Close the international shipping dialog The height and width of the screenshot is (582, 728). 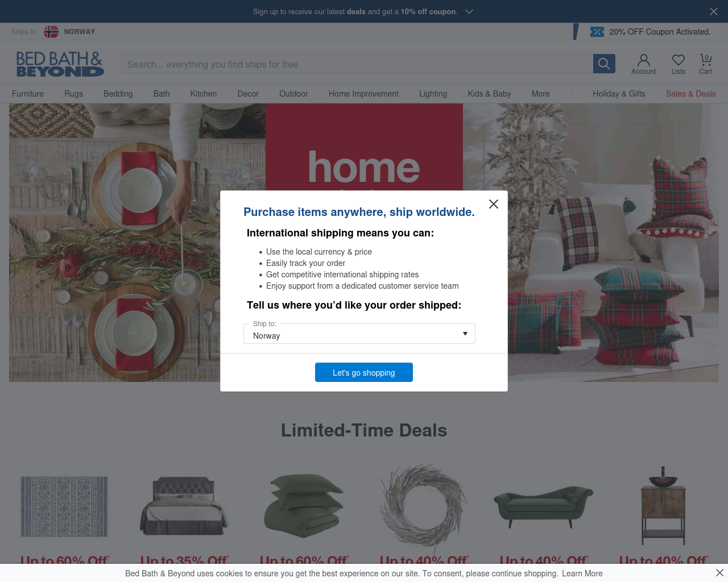point(494,204)
